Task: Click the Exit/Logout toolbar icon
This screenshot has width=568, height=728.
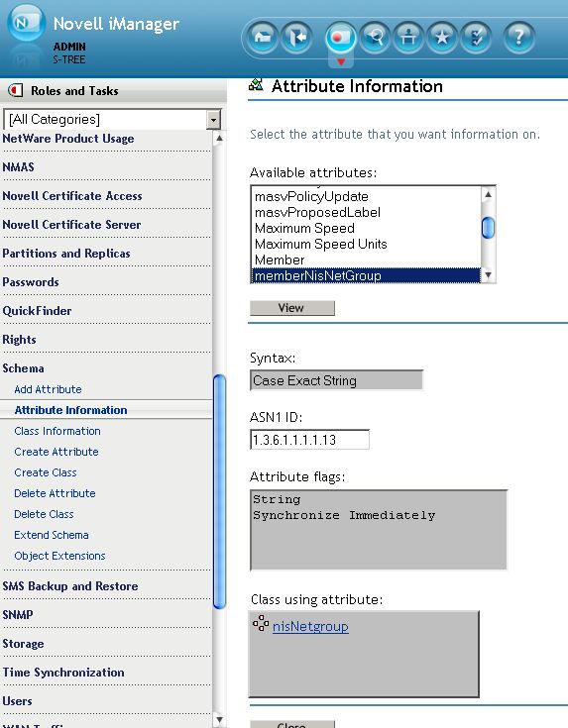Action: point(296,37)
